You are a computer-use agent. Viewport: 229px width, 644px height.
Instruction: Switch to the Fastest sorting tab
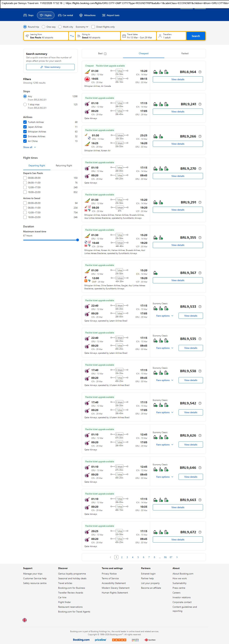tap(185, 54)
